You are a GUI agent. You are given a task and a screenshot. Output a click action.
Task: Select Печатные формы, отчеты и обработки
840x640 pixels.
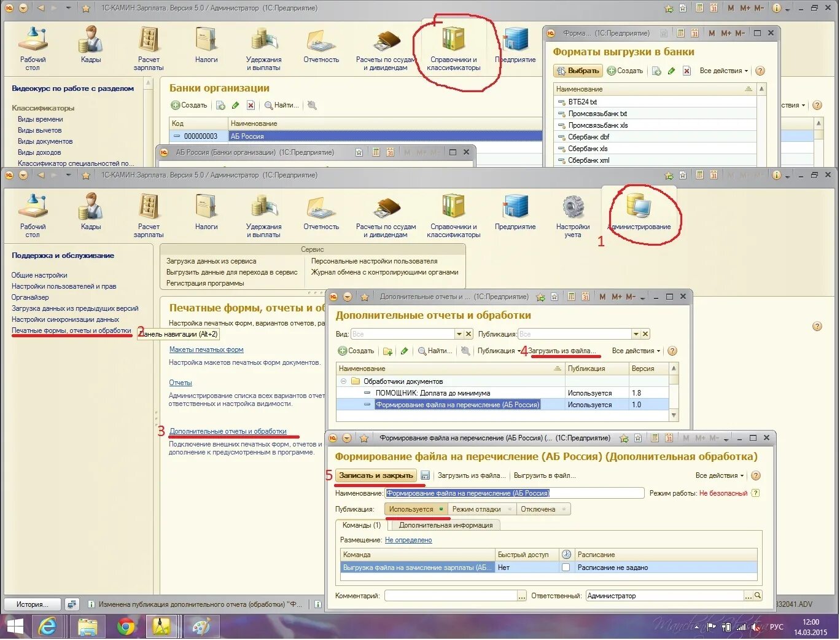point(71,330)
